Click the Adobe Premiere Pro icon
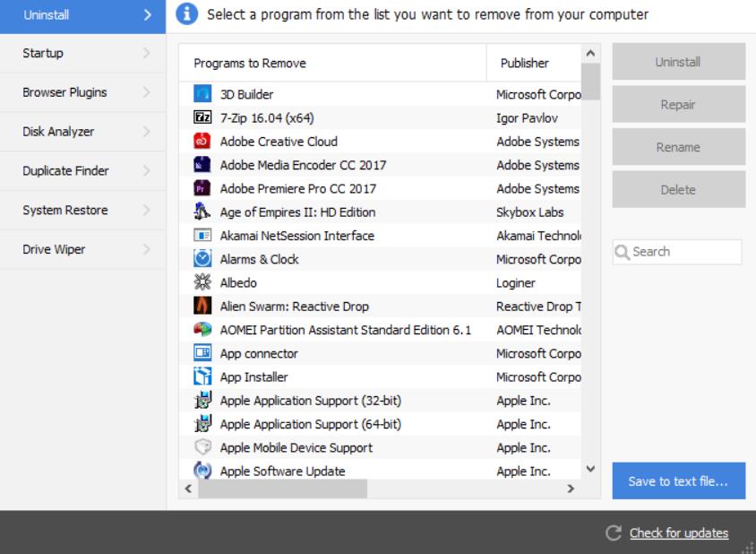 click(x=201, y=186)
